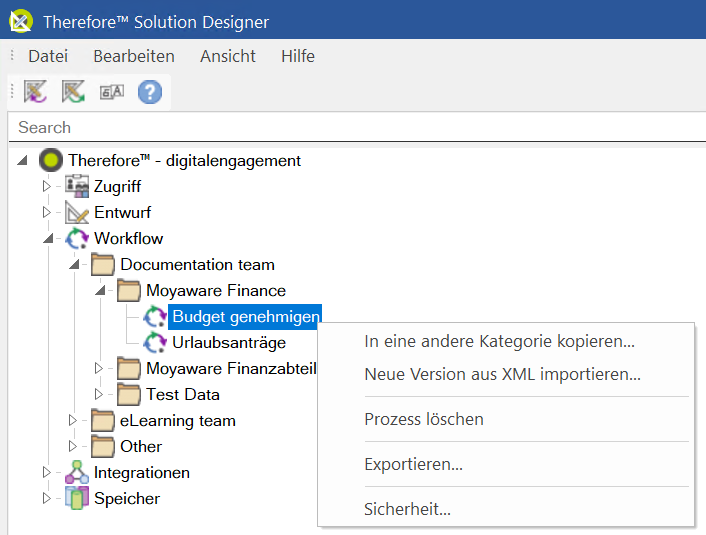Click the Other folder icon
The width and height of the screenshot is (706, 535).
103,446
